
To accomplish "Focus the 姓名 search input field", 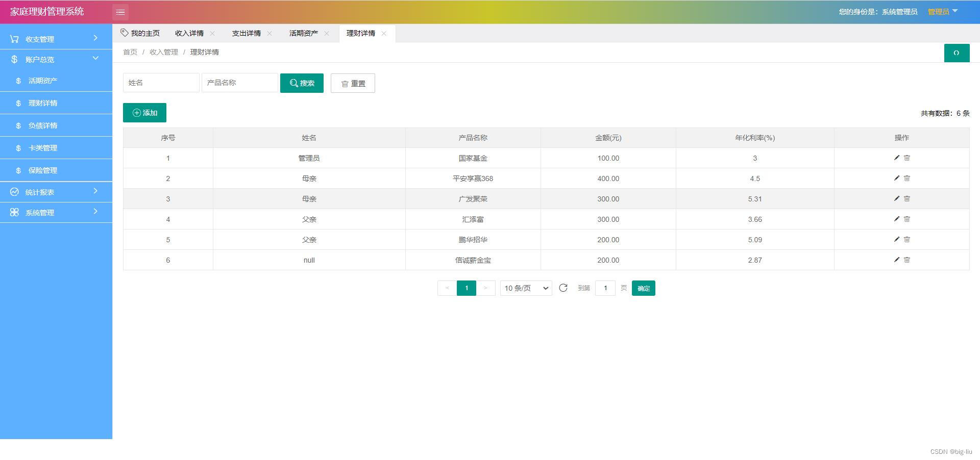I will click(x=161, y=83).
